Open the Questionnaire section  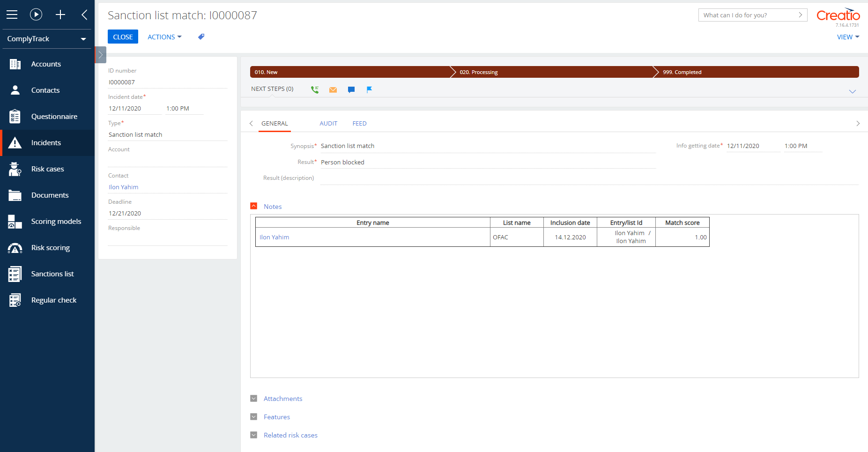click(54, 116)
